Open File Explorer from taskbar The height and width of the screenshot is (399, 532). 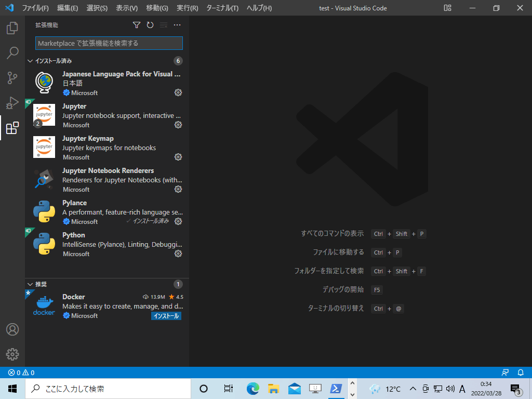(x=273, y=389)
